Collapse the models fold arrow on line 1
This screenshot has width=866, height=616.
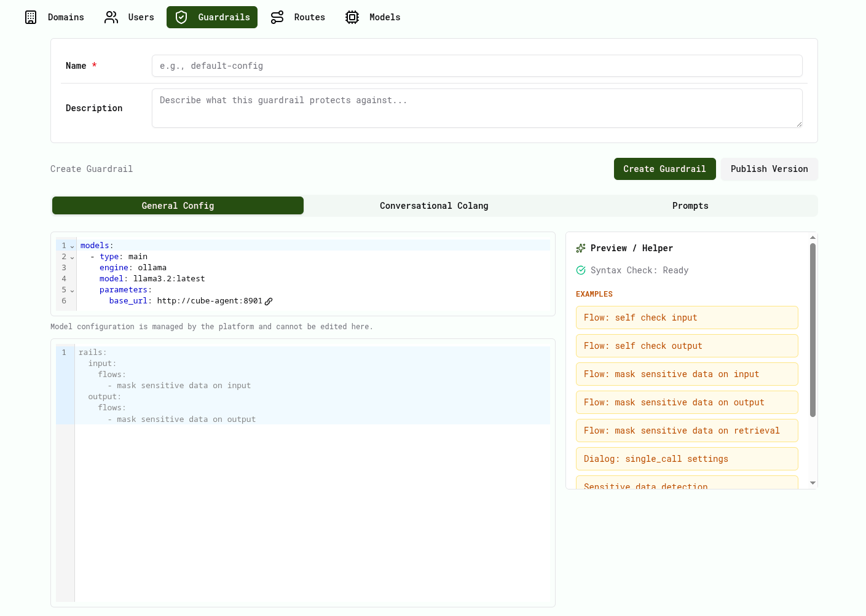[x=72, y=246]
